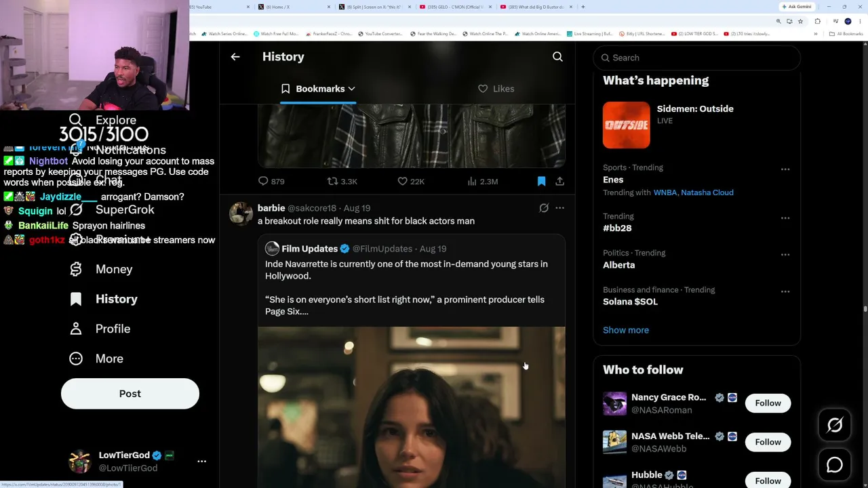Open the Bitly URL Shortener bookmark
The width and height of the screenshot is (868, 488).
[644, 34]
